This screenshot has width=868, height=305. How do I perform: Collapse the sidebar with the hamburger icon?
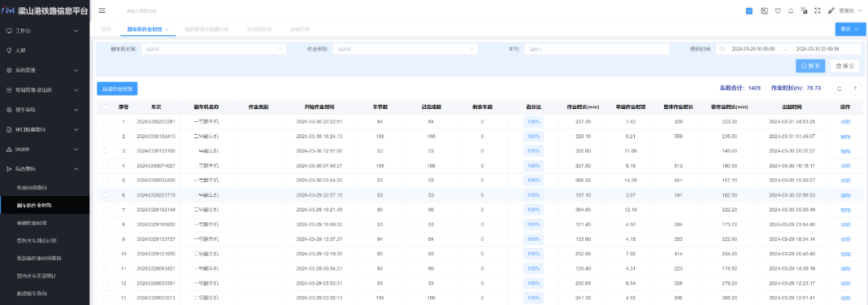click(102, 10)
